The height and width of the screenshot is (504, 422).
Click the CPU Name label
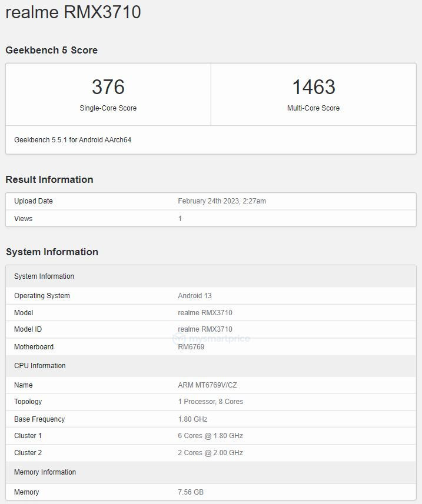[x=23, y=385]
